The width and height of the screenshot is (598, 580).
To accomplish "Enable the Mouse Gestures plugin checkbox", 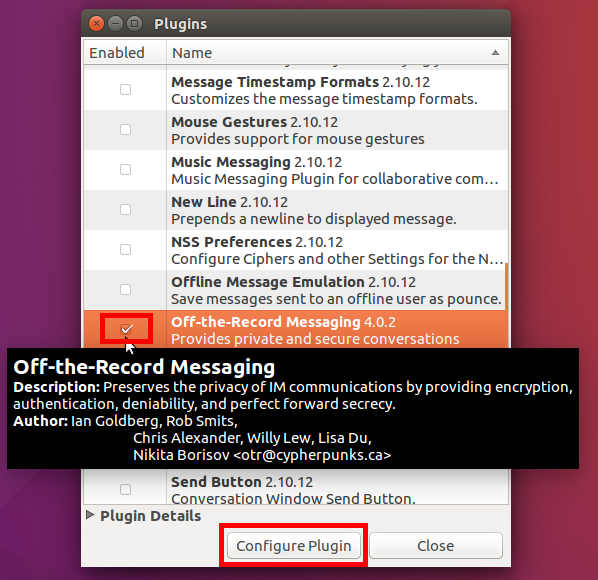I will 125,130.
